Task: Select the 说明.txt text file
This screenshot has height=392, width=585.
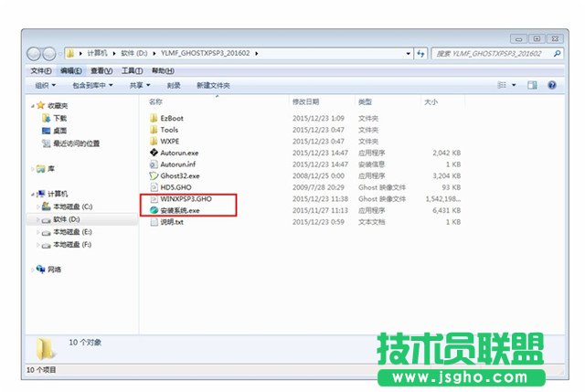Action: [x=153, y=222]
